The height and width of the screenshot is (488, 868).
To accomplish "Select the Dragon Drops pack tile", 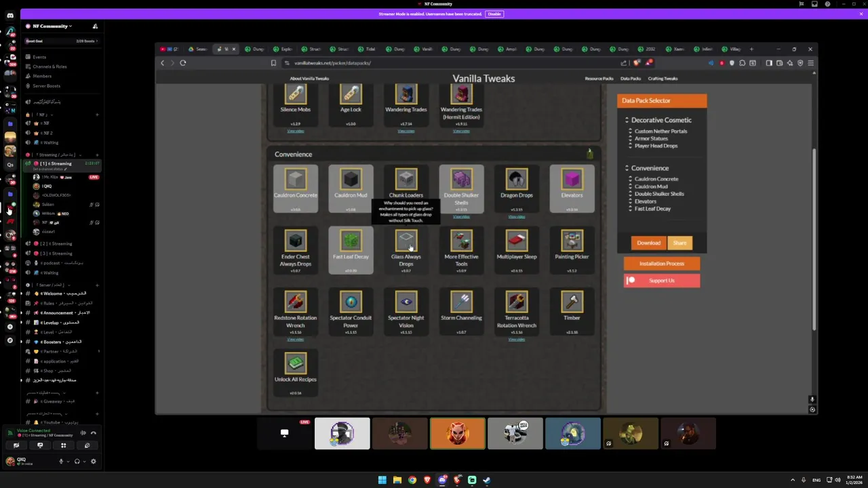I will tap(517, 188).
